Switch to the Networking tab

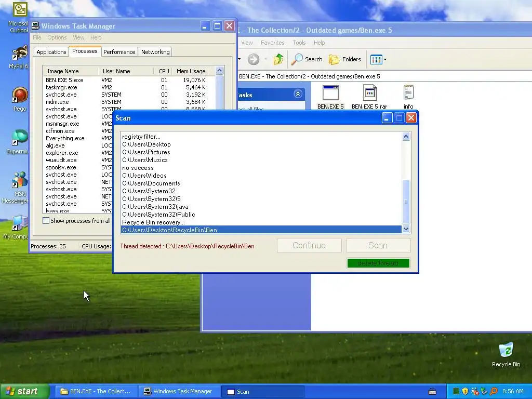tap(155, 52)
